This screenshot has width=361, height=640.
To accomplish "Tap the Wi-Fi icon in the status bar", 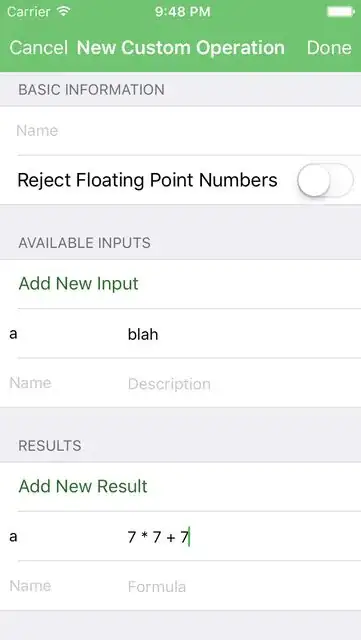I will [x=64, y=11].
